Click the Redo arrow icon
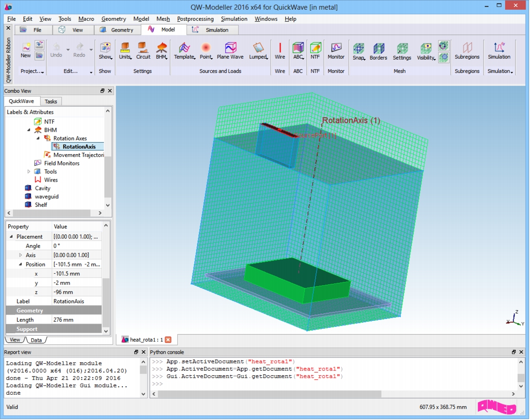 79,50
